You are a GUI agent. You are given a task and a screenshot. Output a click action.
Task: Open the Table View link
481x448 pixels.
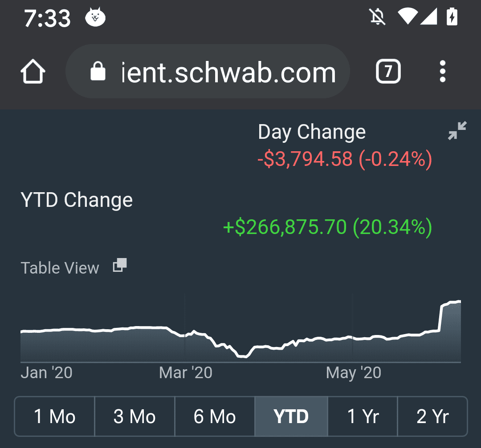[60, 268]
